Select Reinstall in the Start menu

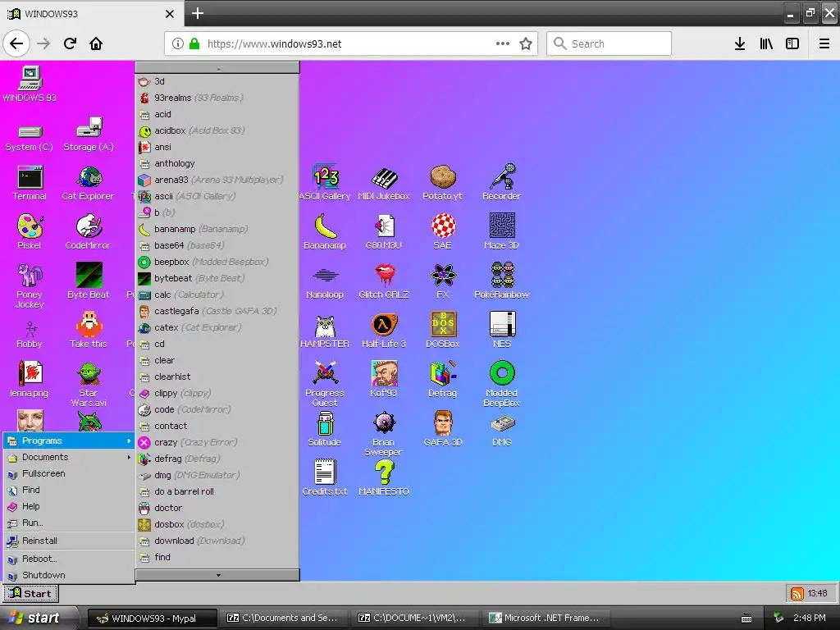tap(69, 541)
